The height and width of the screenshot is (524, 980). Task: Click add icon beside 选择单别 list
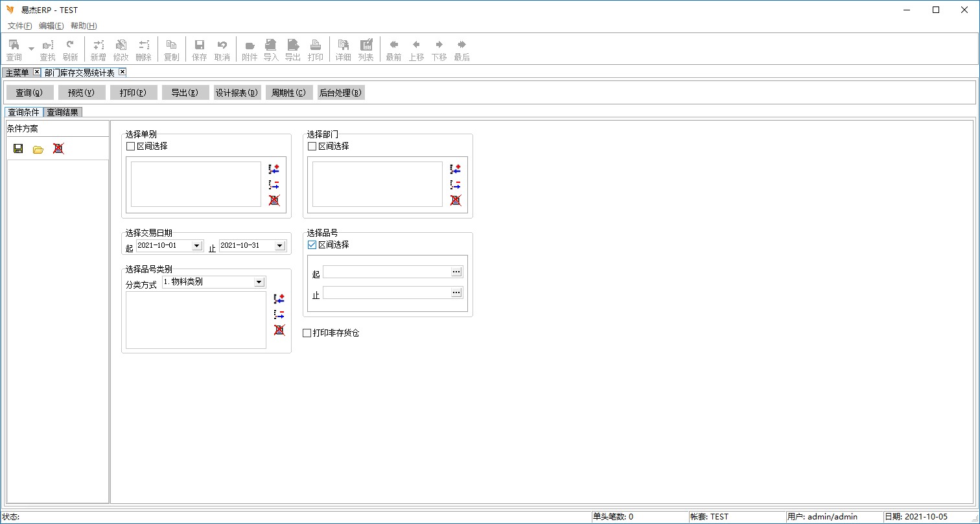(274, 169)
